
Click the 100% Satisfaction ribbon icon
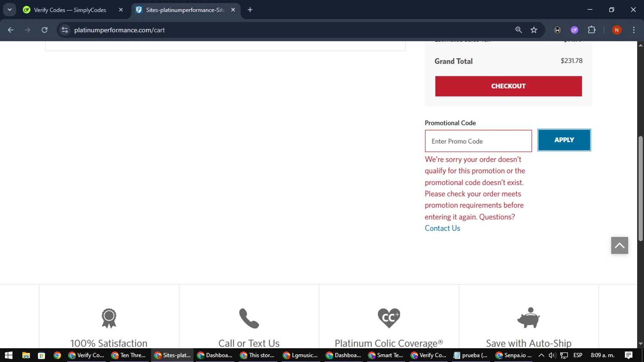(x=109, y=318)
